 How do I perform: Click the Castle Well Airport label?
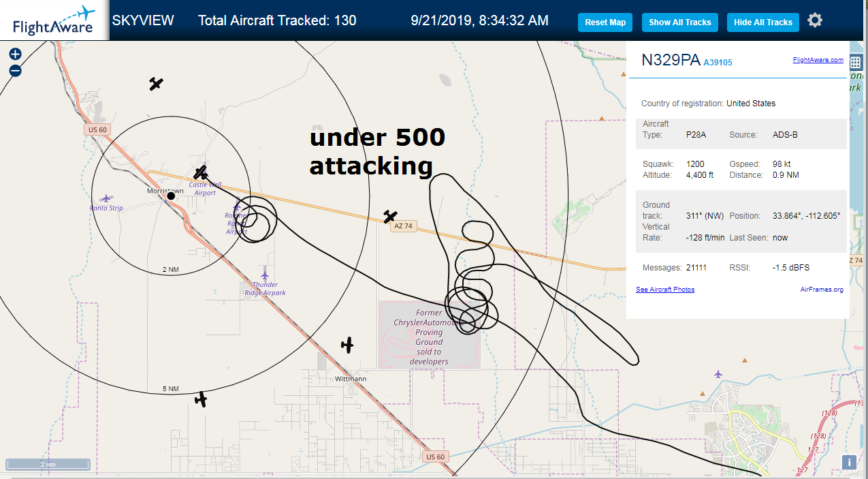[x=205, y=189]
